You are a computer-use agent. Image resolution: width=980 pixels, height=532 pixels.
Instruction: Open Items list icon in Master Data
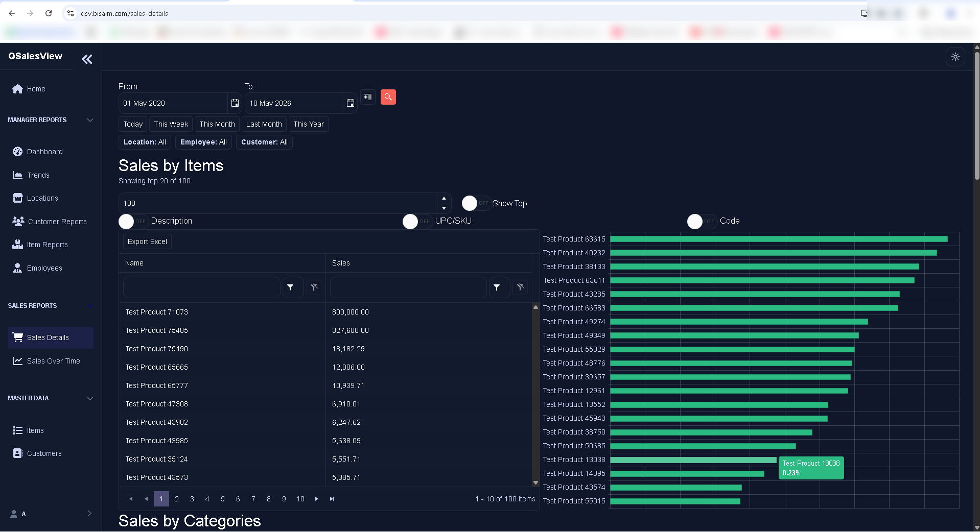coord(18,430)
